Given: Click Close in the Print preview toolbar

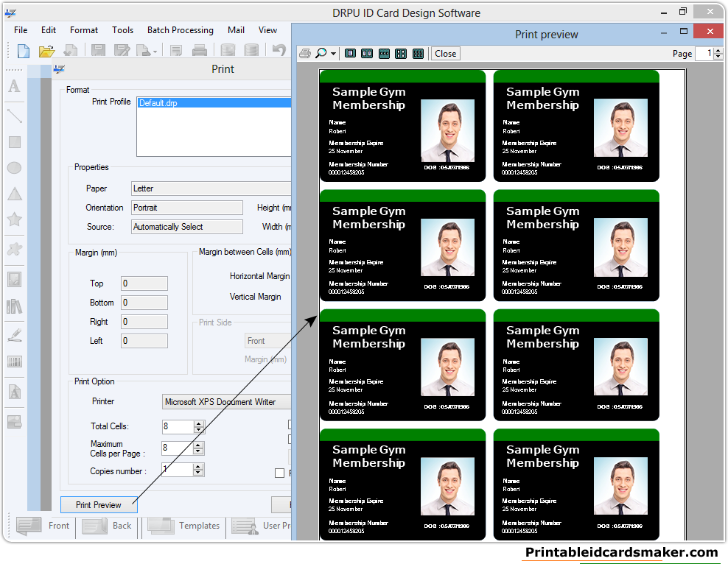Looking at the screenshot, I should 445,53.
